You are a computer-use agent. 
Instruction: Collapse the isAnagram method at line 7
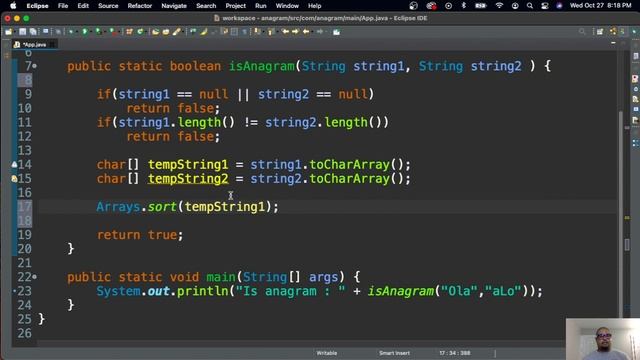35,66
